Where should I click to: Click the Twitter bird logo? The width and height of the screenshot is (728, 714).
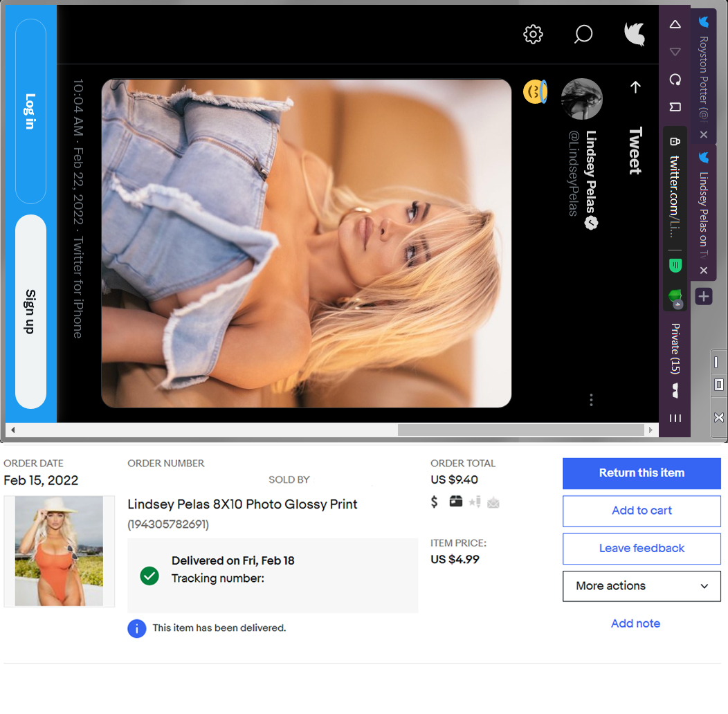pyautogui.click(x=635, y=34)
